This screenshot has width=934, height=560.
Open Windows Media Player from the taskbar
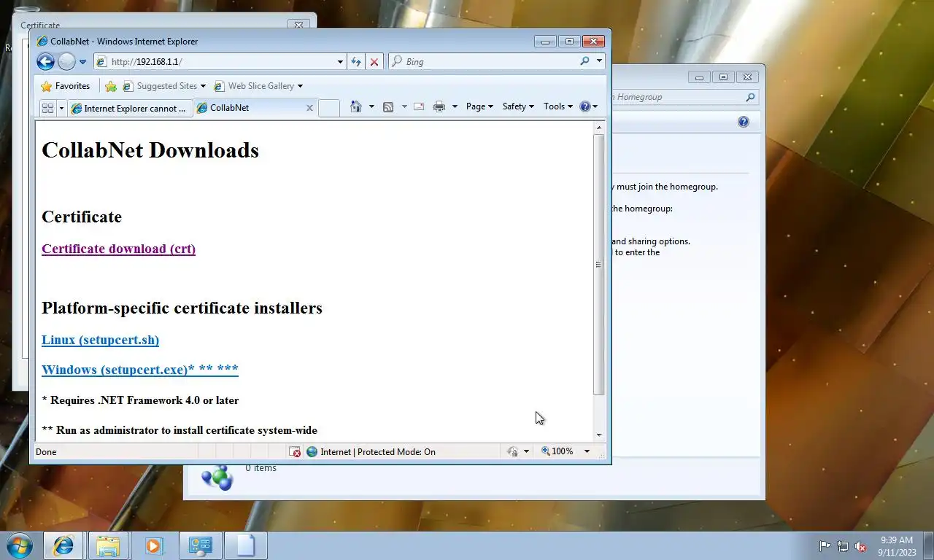[154, 545]
